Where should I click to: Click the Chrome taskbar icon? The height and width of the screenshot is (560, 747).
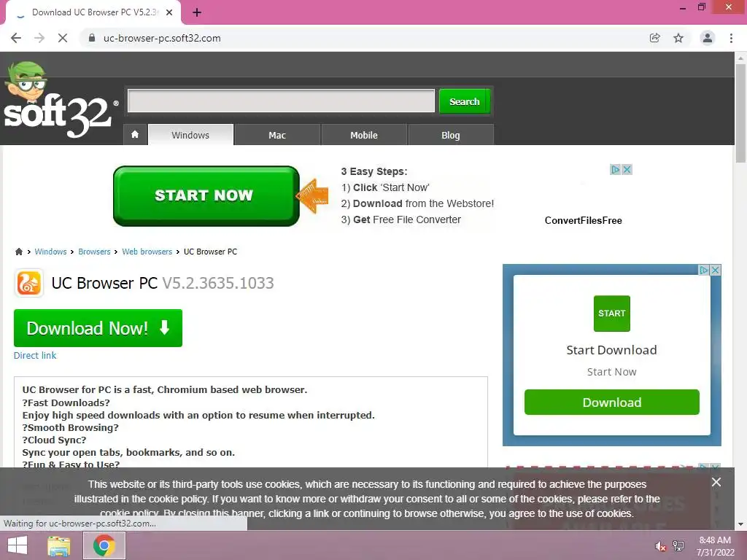pyautogui.click(x=104, y=545)
